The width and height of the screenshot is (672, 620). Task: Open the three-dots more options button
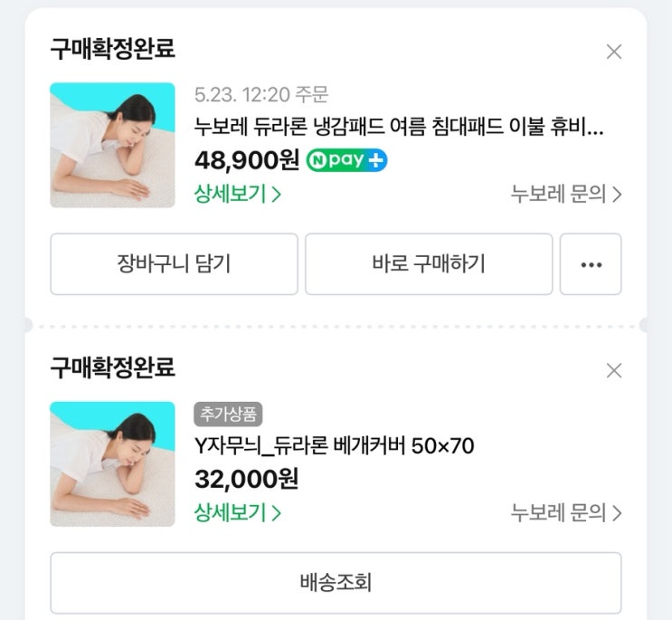pyautogui.click(x=591, y=264)
